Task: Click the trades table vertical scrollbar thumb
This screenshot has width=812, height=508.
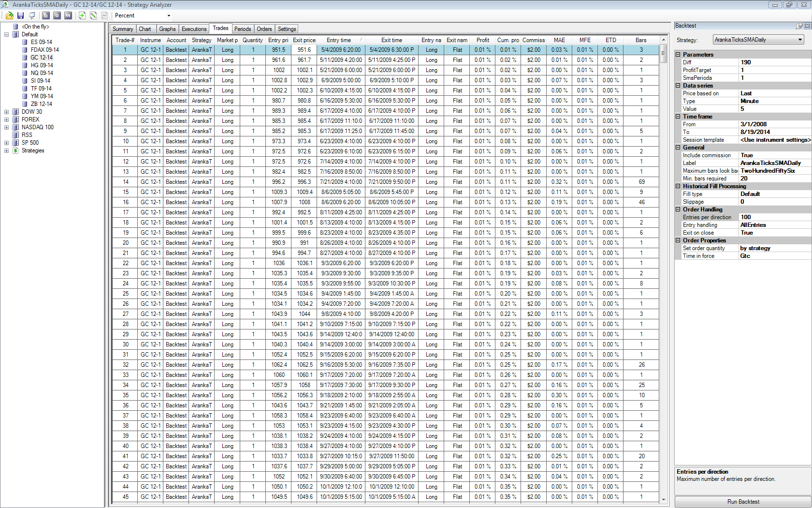Action: [664, 53]
